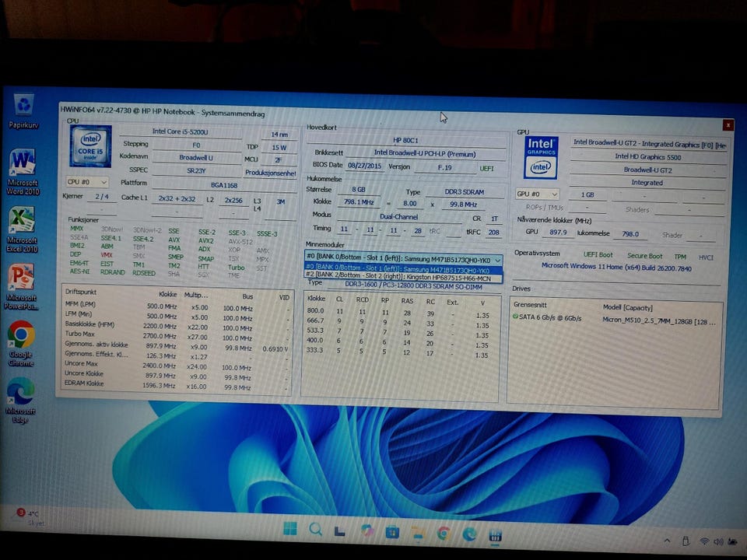Open Task View from the taskbar
The height and width of the screenshot is (560, 747).
coord(340,530)
